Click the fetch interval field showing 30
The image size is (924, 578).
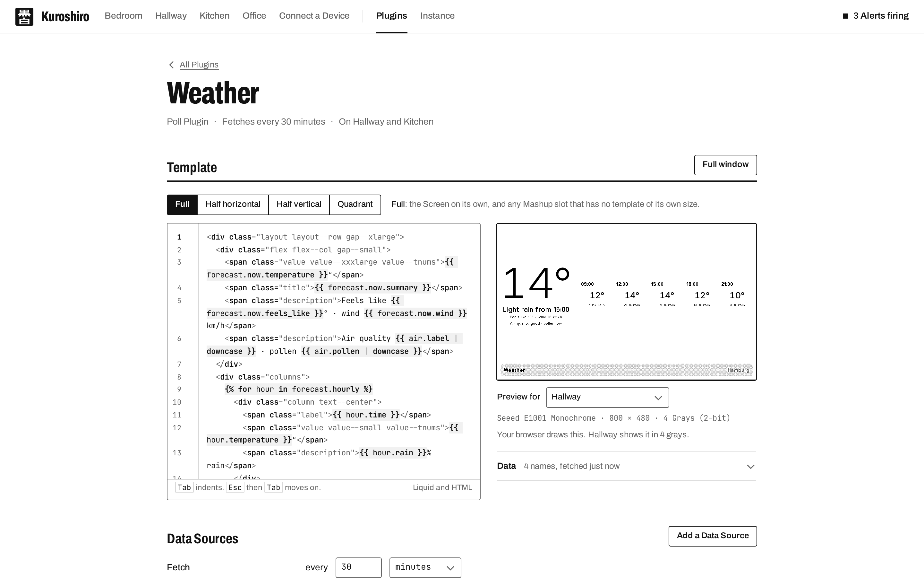tap(358, 567)
